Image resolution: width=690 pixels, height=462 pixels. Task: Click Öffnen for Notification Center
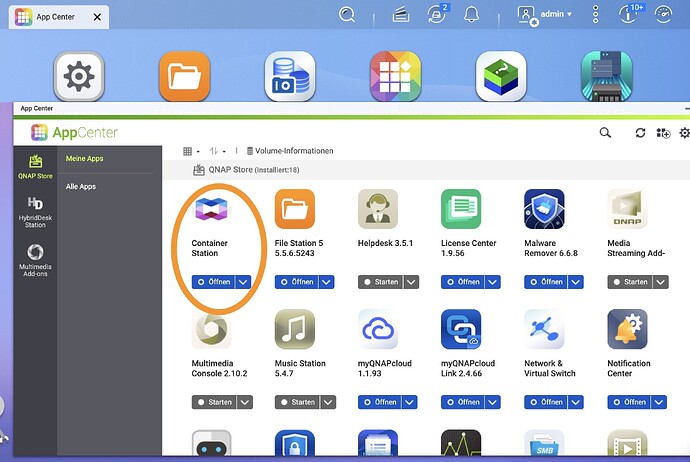pos(629,402)
